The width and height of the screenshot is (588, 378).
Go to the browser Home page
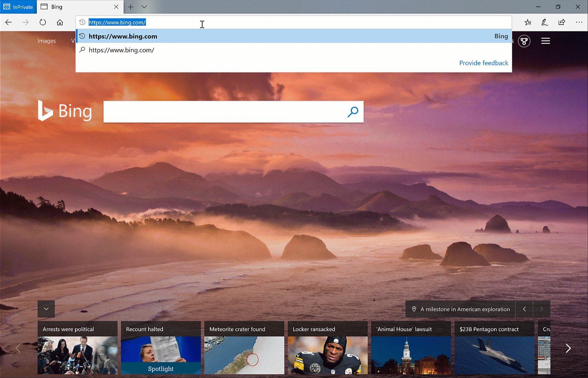point(60,22)
